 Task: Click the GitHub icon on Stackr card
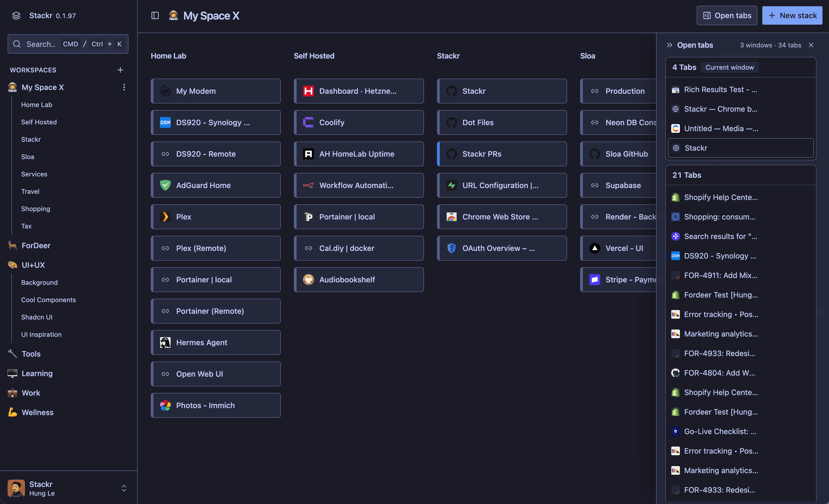pyautogui.click(x=452, y=91)
